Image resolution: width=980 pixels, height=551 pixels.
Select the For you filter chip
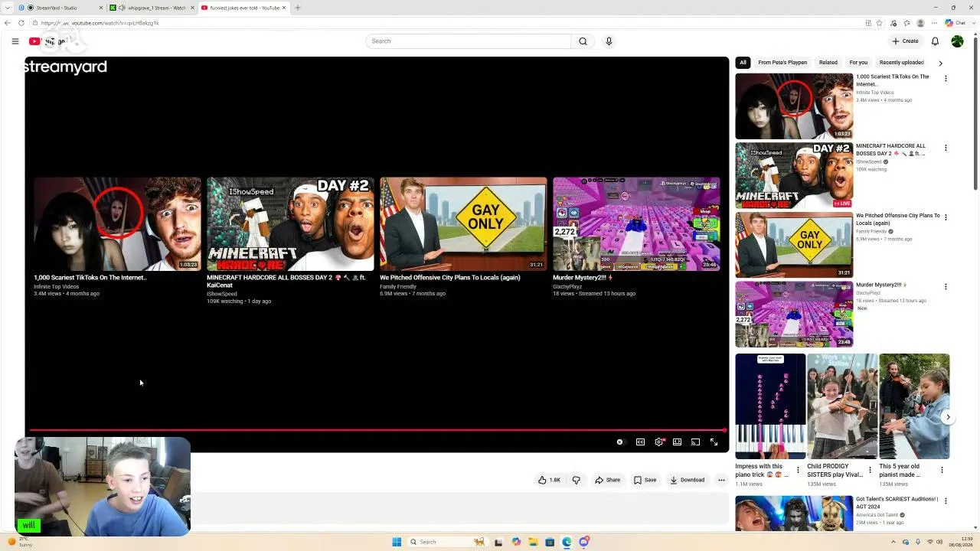point(858,63)
